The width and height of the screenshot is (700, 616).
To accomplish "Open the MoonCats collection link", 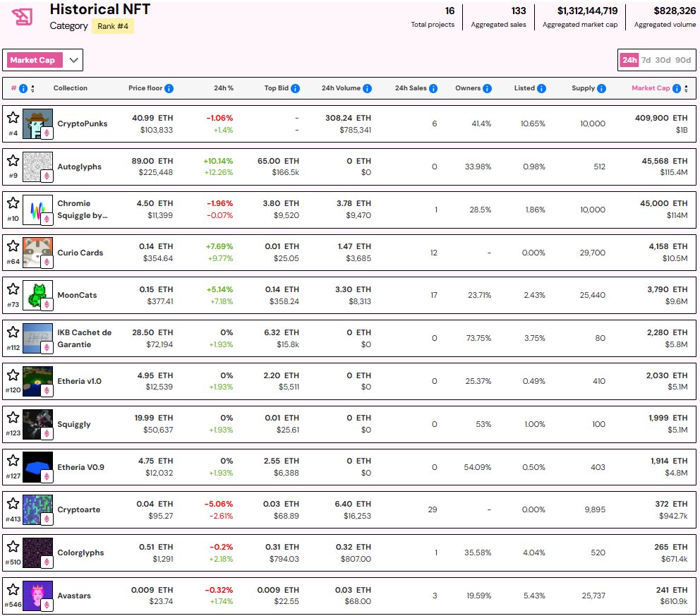I will (77, 295).
